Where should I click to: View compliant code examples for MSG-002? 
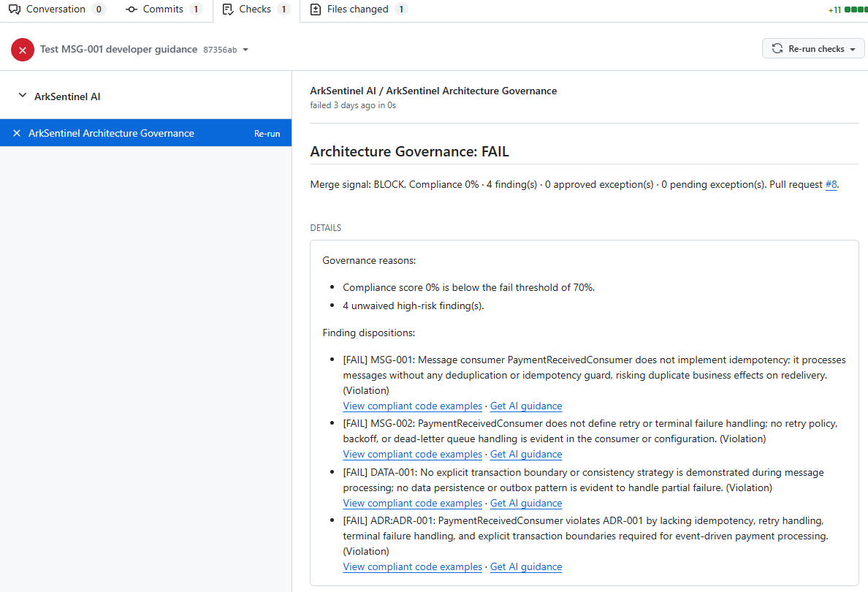tap(412, 454)
